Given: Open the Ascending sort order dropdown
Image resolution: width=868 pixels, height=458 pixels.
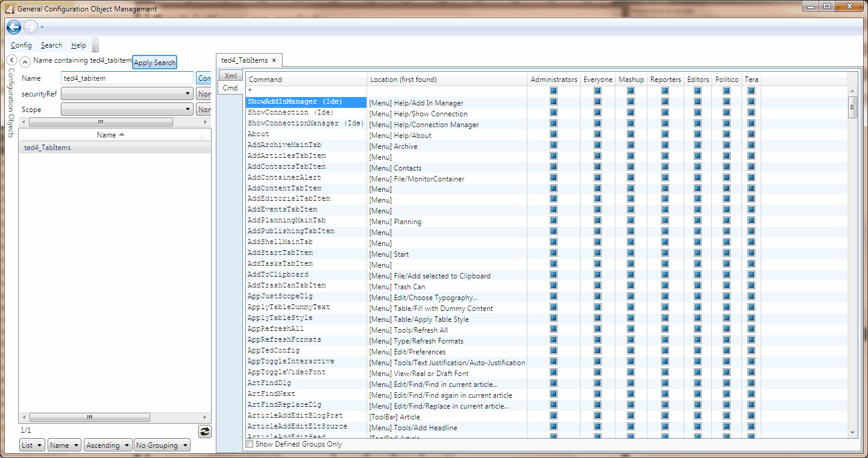Looking at the screenshot, I should coord(107,445).
